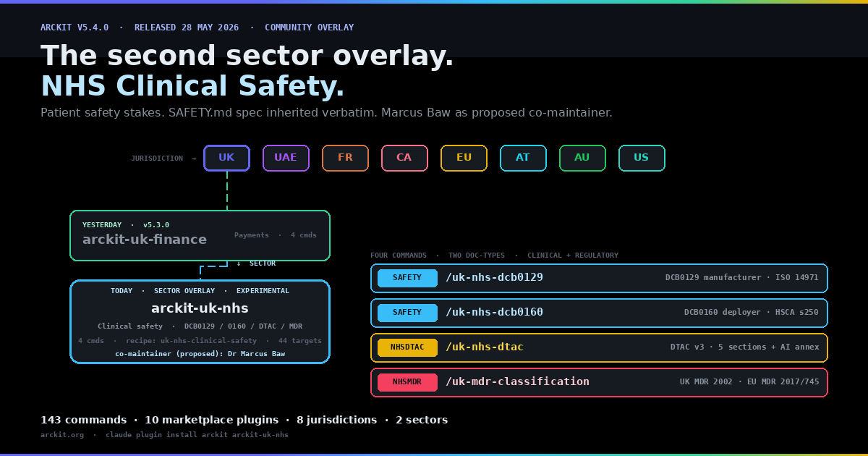
Task: Click 'DCB0129 manufacturer · ISO 14971' text
Action: click(x=742, y=278)
